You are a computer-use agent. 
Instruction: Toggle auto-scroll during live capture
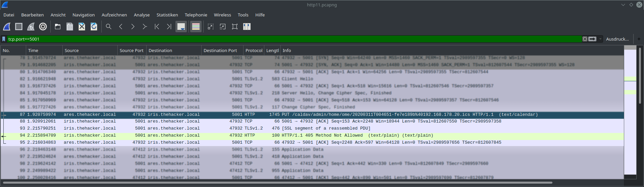pos(181,27)
